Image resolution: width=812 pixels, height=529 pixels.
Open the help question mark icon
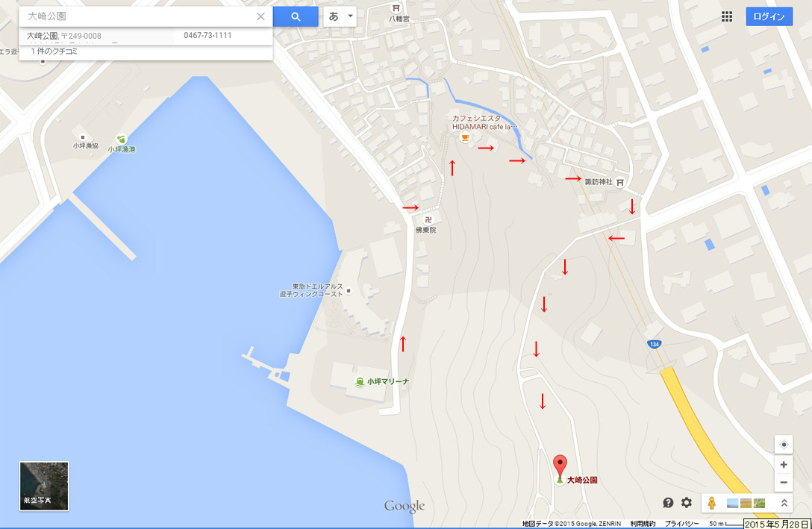(668, 503)
